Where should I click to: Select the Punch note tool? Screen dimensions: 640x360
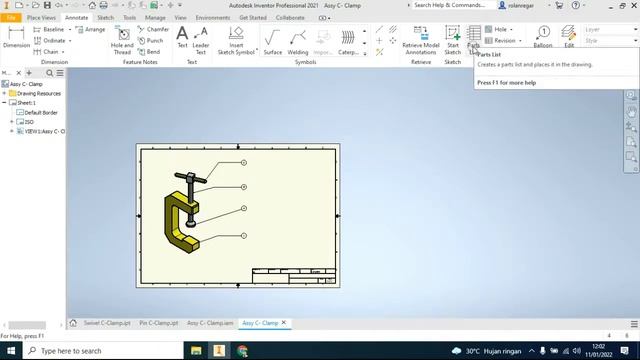coord(150,40)
